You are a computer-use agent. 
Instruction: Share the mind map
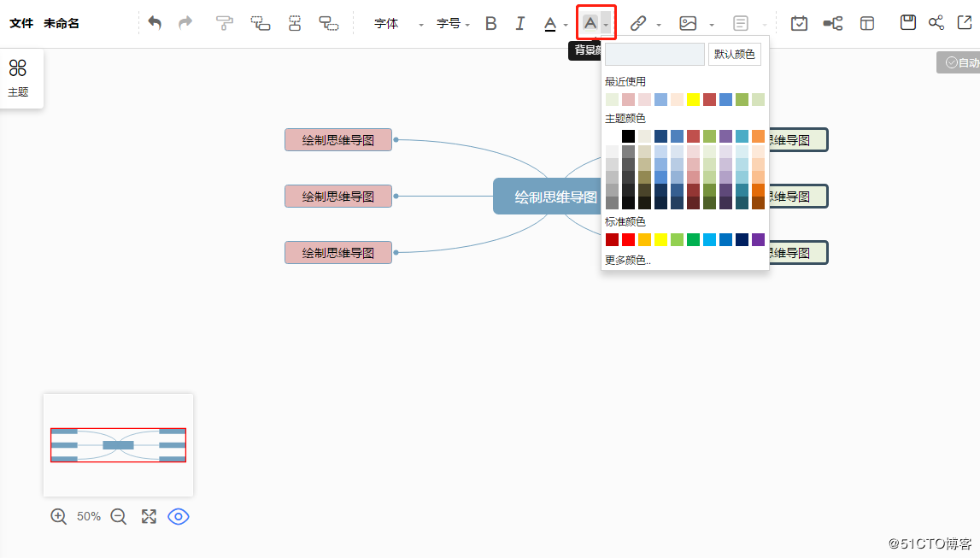[936, 22]
